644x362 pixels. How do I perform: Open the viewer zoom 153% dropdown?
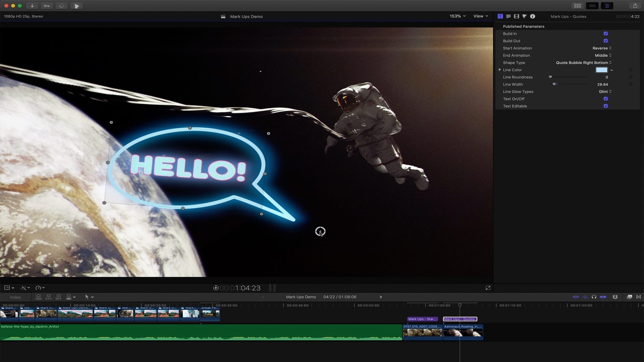[x=458, y=16]
